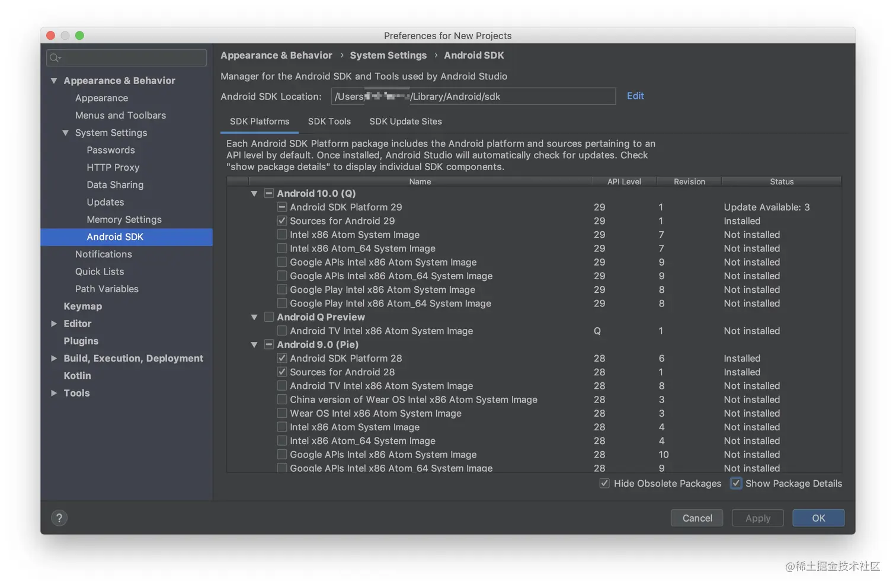Uncheck Android SDK Platform 28
This screenshot has height=588, width=896.
(x=282, y=358)
